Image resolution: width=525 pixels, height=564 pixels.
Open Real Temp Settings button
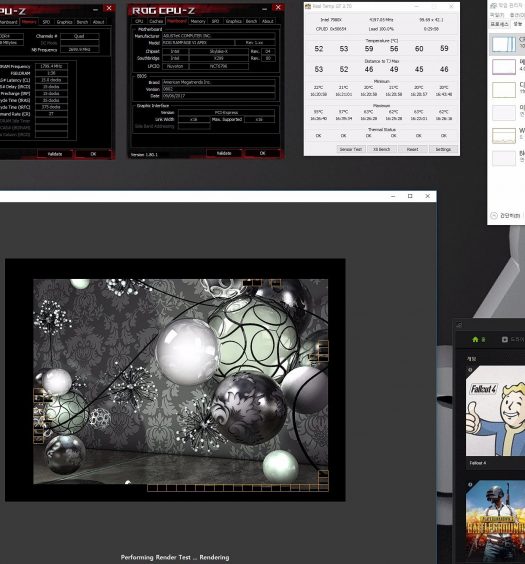coord(443,149)
